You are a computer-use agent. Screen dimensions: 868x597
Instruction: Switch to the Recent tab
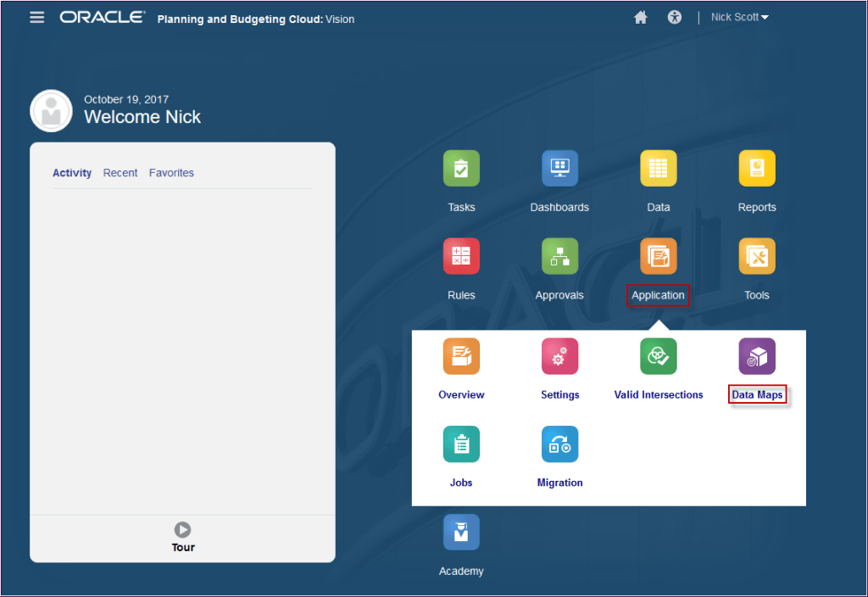[x=120, y=173]
